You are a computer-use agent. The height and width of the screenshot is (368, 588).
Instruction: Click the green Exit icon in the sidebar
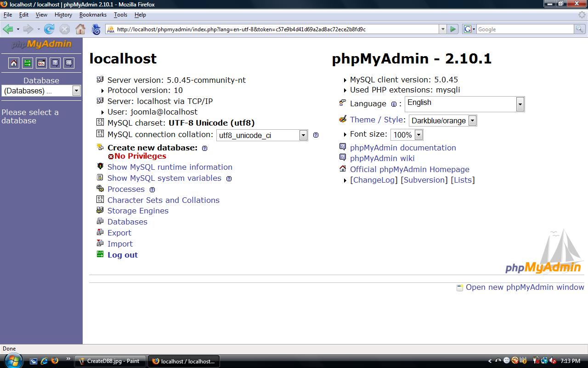28,63
